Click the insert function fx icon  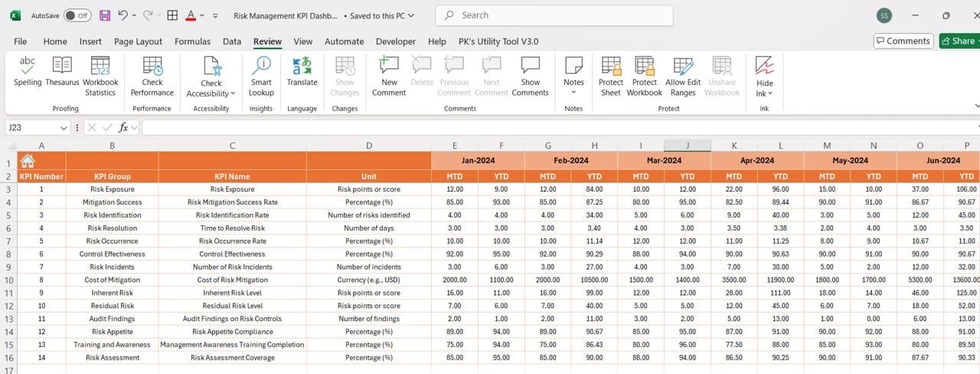click(x=123, y=128)
